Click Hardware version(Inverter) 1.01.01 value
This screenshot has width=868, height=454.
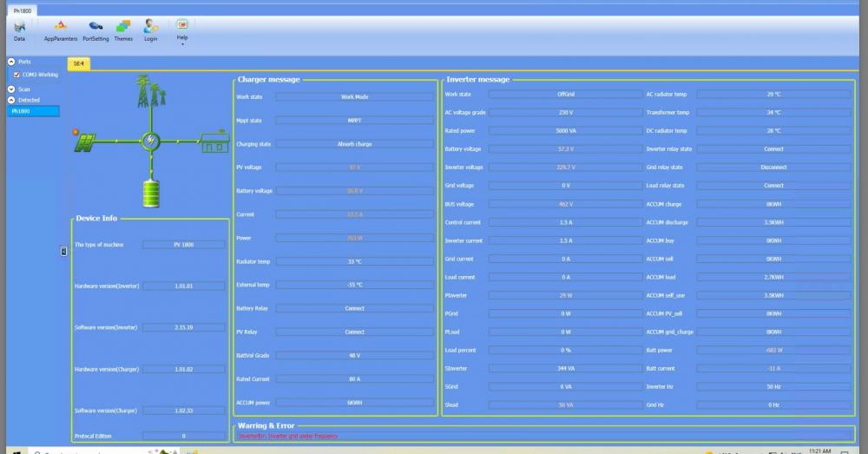[184, 286]
